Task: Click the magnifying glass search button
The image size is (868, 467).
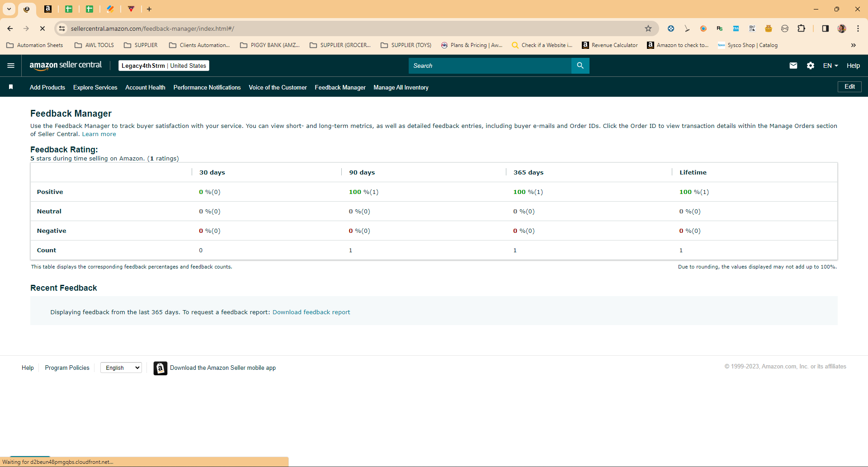Action: click(x=580, y=66)
